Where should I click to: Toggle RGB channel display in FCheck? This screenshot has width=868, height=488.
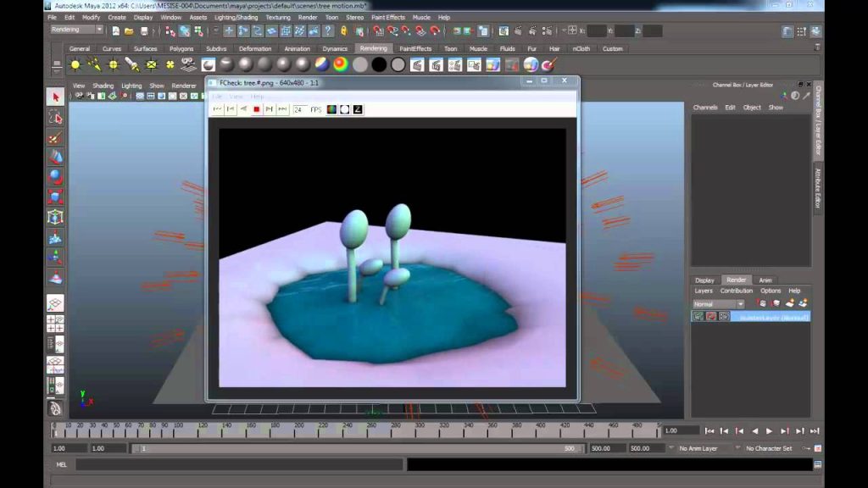click(x=331, y=109)
